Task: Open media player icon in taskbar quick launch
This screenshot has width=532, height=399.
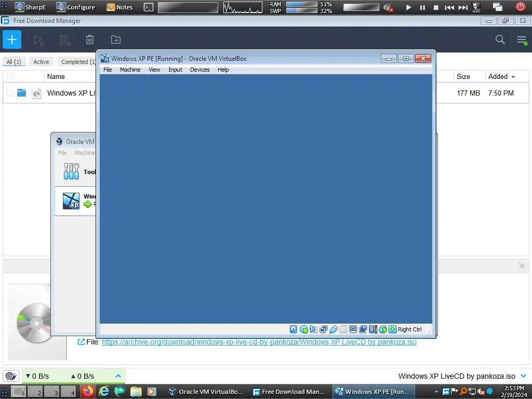Action: [x=152, y=392]
